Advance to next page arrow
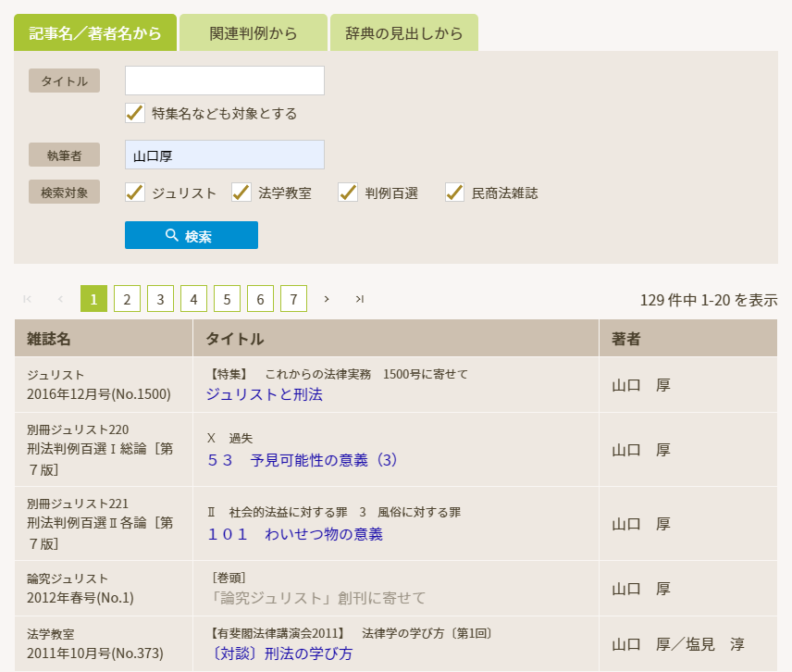Screen dimensions: 792x672 327,299
